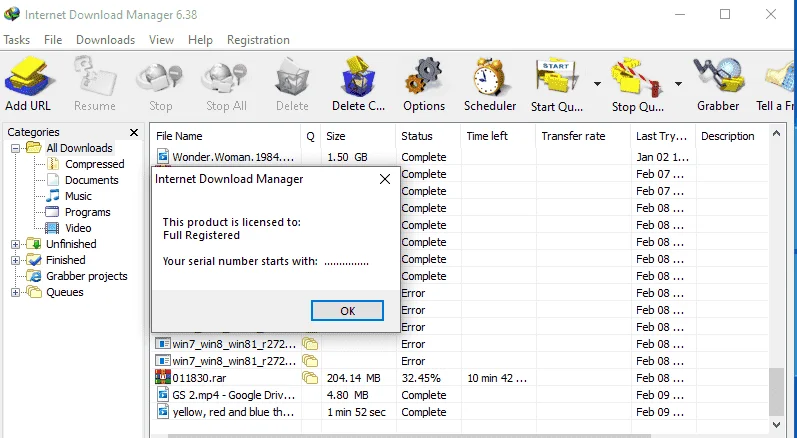Select the Wonder.Woman.1984 download row
Screen dimensions: 797x438
pyautogui.click(x=459, y=157)
